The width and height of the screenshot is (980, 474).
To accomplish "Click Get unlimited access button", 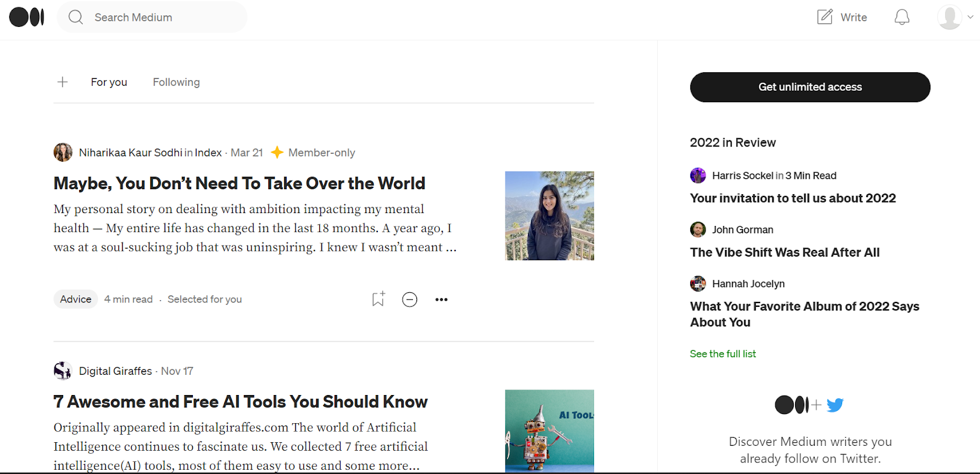I will [x=810, y=87].
